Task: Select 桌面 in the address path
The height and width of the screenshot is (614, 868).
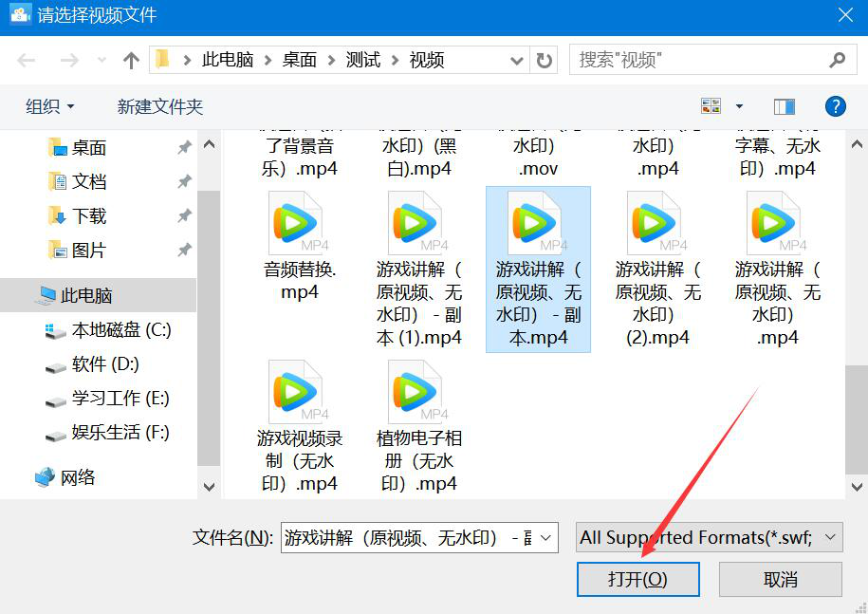Action: tap(300, 59)
